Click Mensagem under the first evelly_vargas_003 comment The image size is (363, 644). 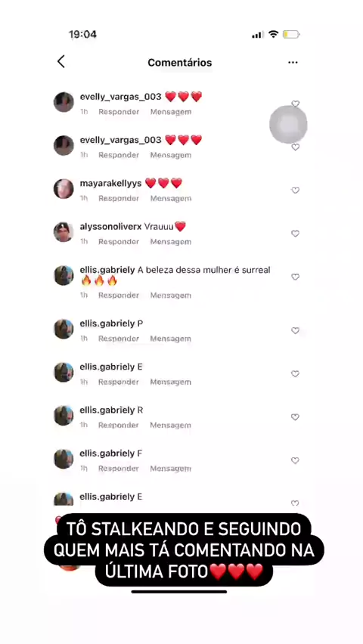pyautogui.click(x=171, y=112)
